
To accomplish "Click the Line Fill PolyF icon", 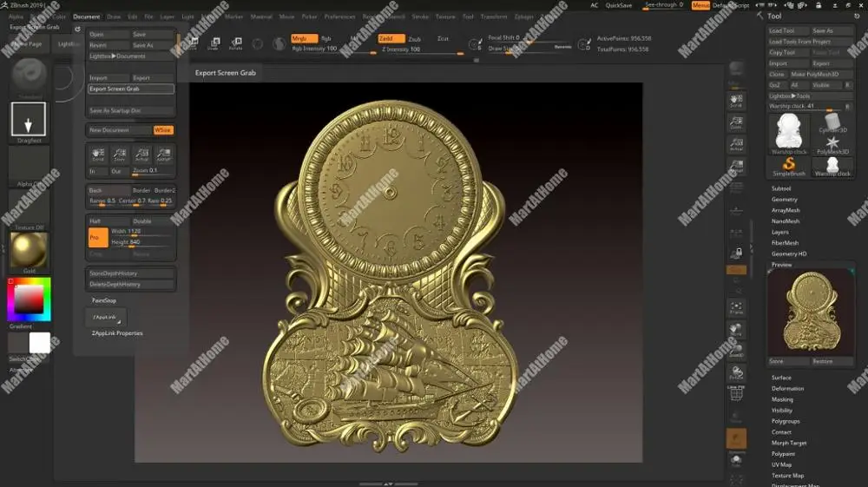I will coord(736,393).
